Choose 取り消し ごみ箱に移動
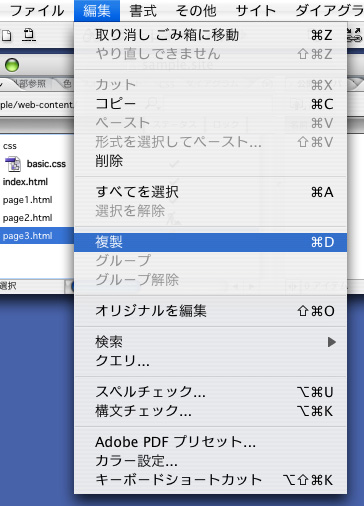This screenshot has width=364, height=506. tap(210, 35)
